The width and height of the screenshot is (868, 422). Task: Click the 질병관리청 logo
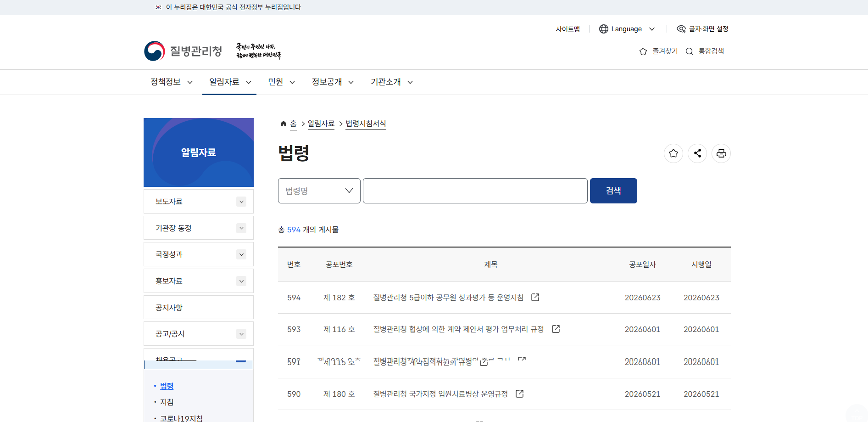coord(183,51)
